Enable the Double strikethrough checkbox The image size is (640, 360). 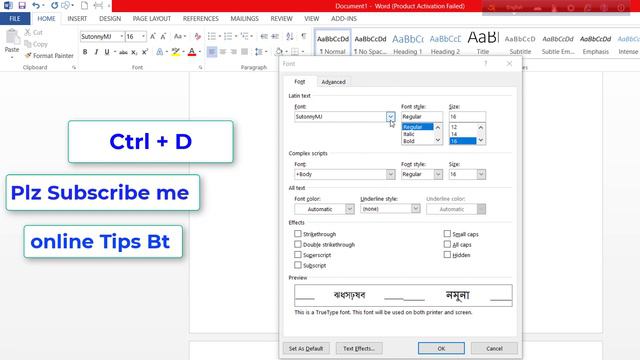tap(298, 244)
